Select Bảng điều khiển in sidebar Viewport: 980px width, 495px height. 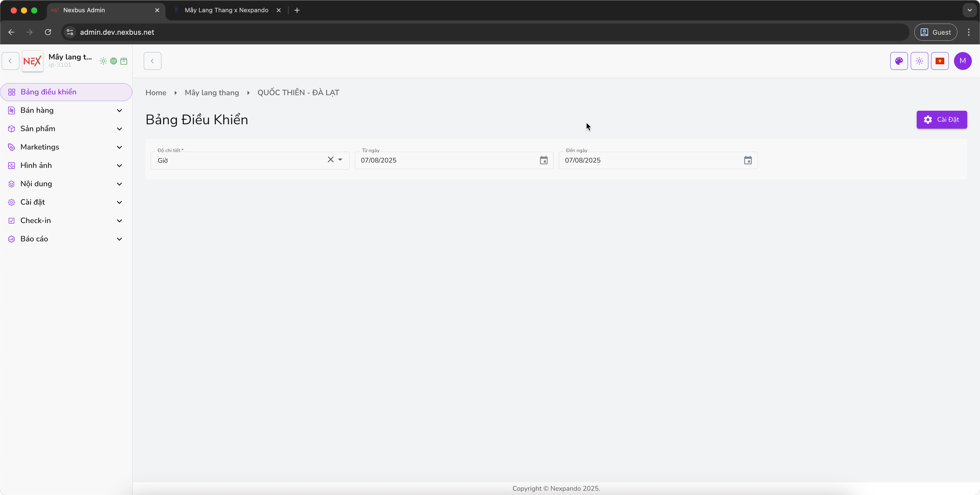pos(49,92)
